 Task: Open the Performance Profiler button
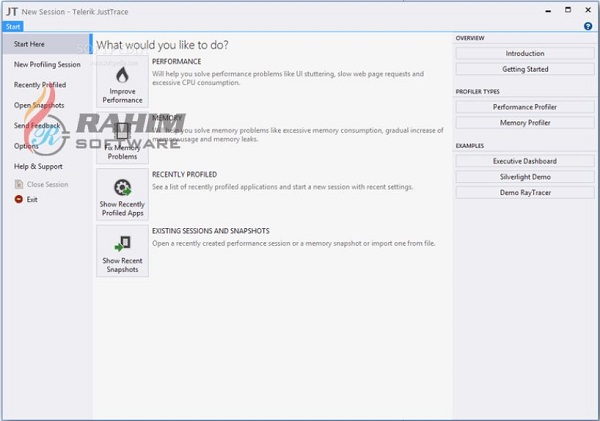pos(525,107)
